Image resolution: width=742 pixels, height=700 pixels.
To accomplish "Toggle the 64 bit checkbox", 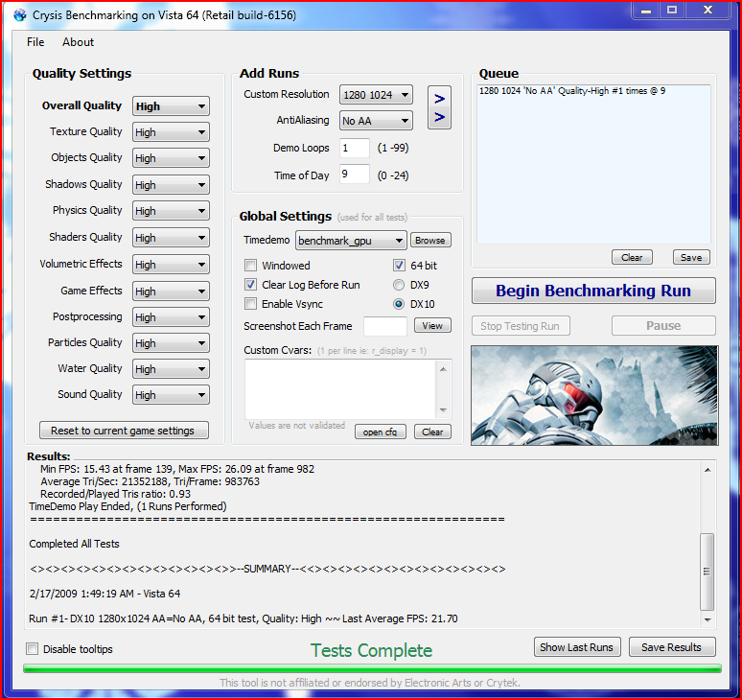I will (x=399, y=265).
